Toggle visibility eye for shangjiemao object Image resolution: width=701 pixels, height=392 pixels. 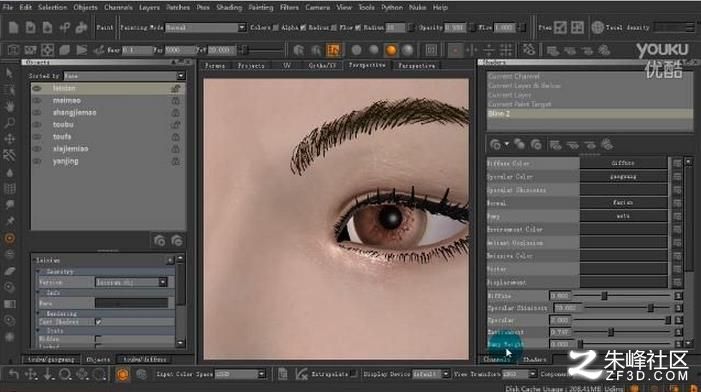[37, 113]
